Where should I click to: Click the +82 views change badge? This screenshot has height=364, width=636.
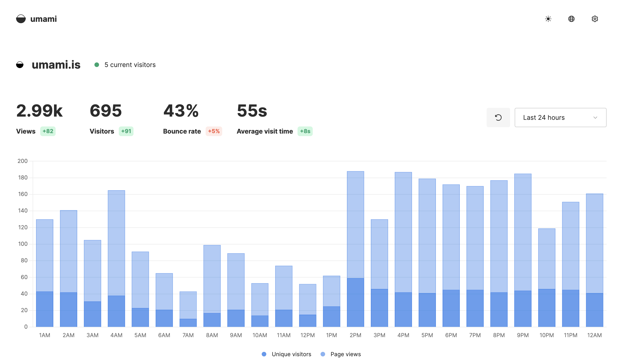point(48,131)
